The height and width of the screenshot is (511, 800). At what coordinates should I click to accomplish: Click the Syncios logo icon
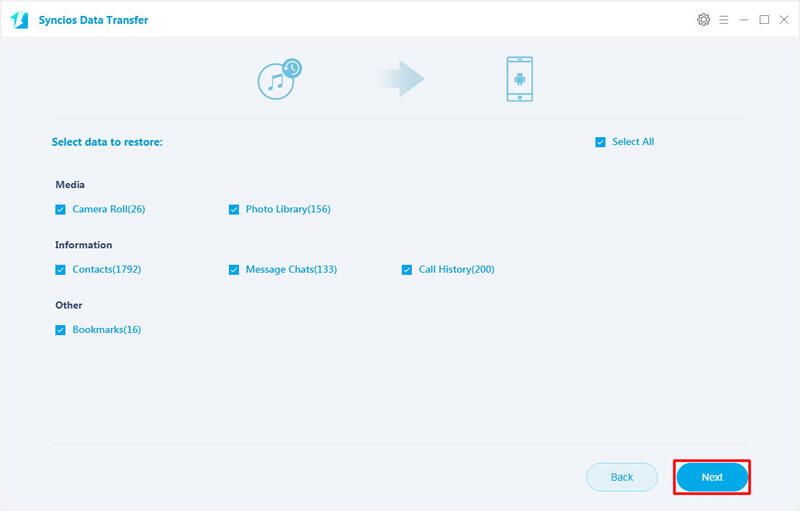(19, 20)
